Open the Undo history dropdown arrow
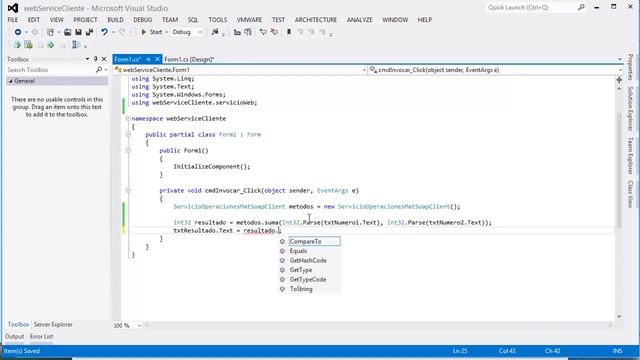Image resolution: width=640 pixels, height=360 pixels. point(113,32)
